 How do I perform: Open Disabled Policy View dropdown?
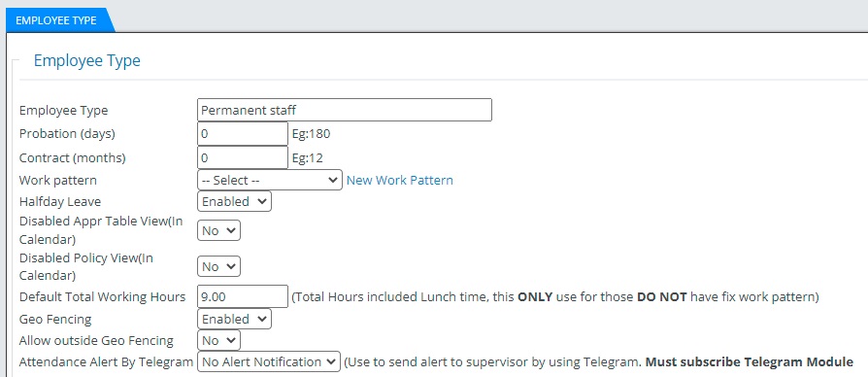[x=218, y=266]
